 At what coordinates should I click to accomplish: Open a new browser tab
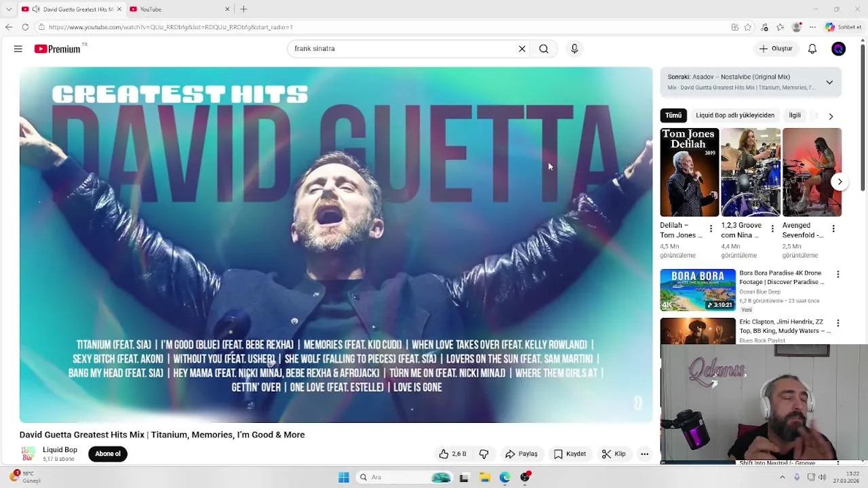(243, 9)
